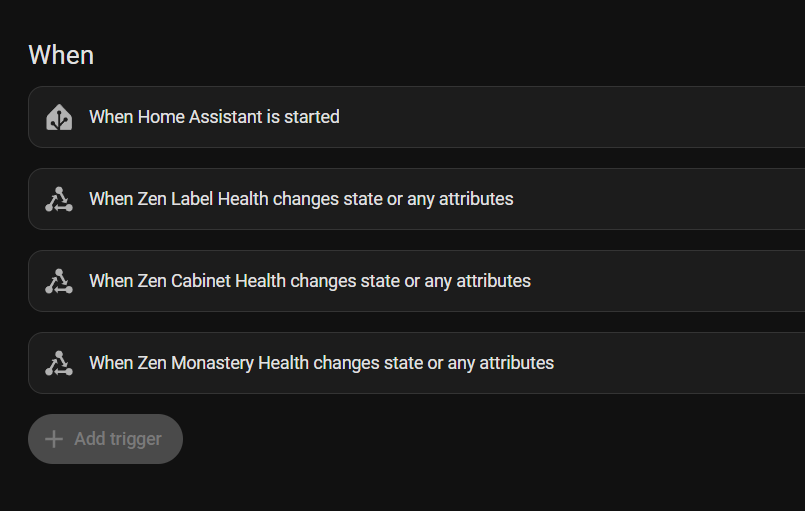Select 'When Zen Cabinet Health changes state' text

tap(310, 281)
